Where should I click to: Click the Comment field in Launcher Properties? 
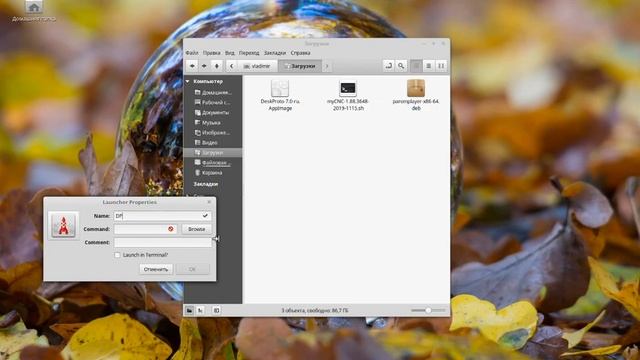(x=163, y=242)
